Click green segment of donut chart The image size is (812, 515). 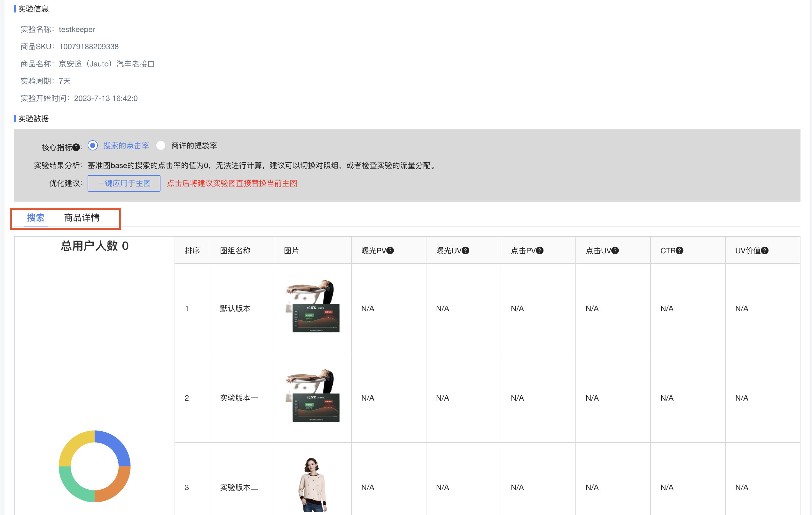pos(73,488)
